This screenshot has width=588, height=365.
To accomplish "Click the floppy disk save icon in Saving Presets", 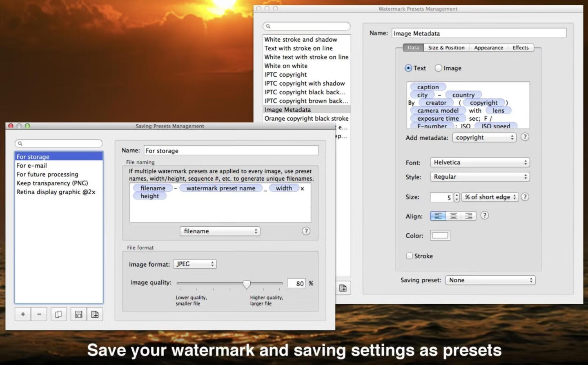I will (x=78, y=314).
